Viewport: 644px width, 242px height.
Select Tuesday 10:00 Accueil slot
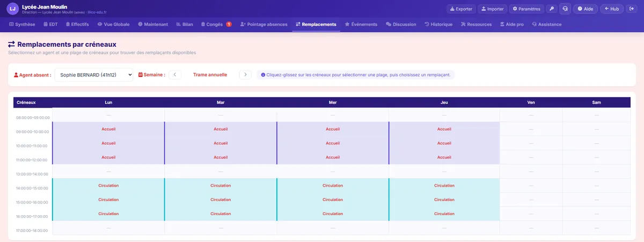click(221, 143)
